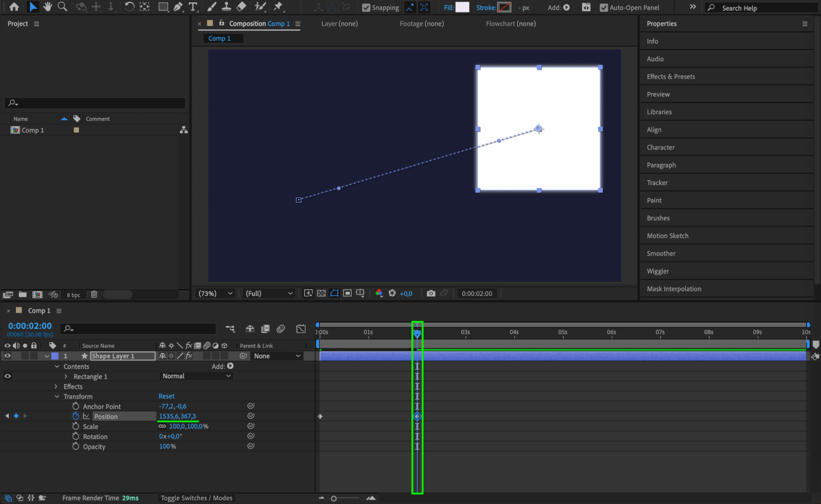
Task: Open the 73% magnification dropdown
Action: [215, 293]
